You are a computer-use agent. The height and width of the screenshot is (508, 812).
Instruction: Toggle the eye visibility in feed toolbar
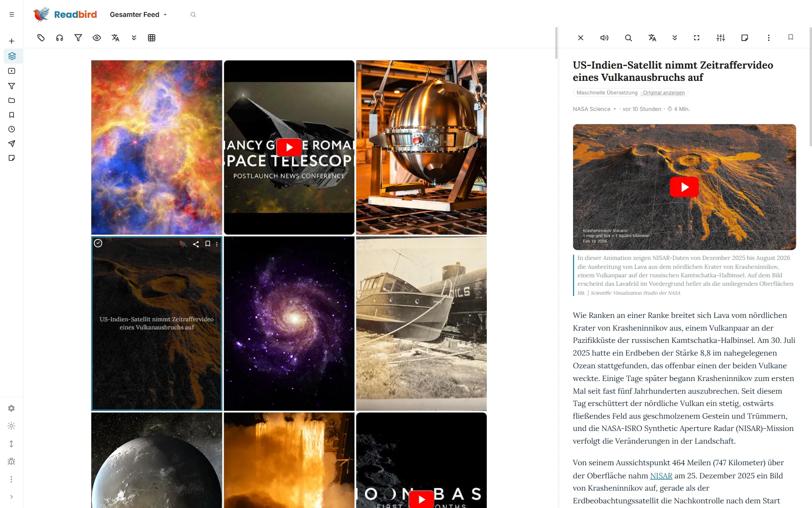(97, 38)
